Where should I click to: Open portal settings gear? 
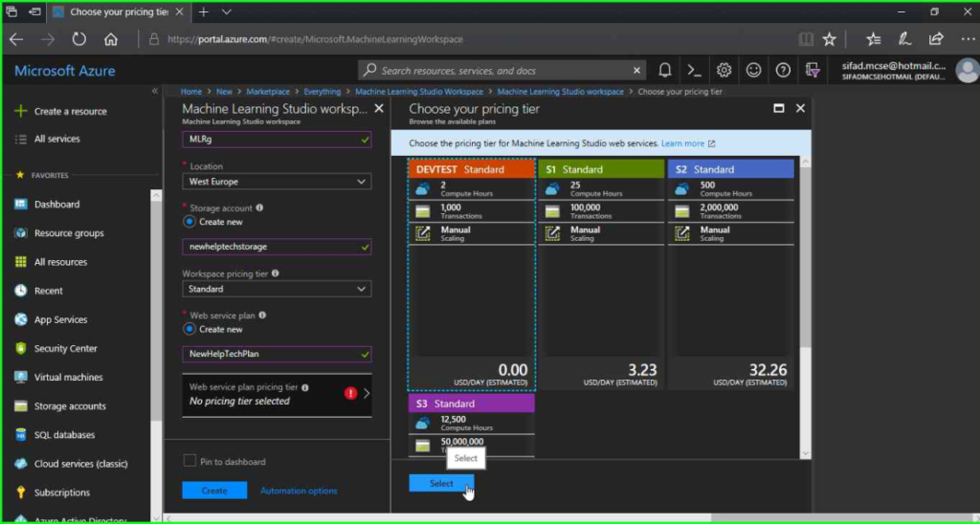(724, 70)
